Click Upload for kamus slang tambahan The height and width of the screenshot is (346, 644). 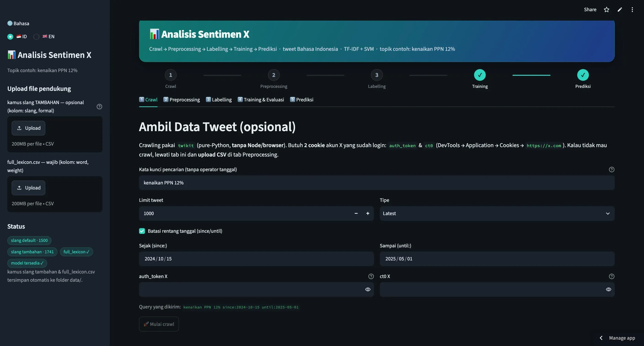click(x=28, y=128)
